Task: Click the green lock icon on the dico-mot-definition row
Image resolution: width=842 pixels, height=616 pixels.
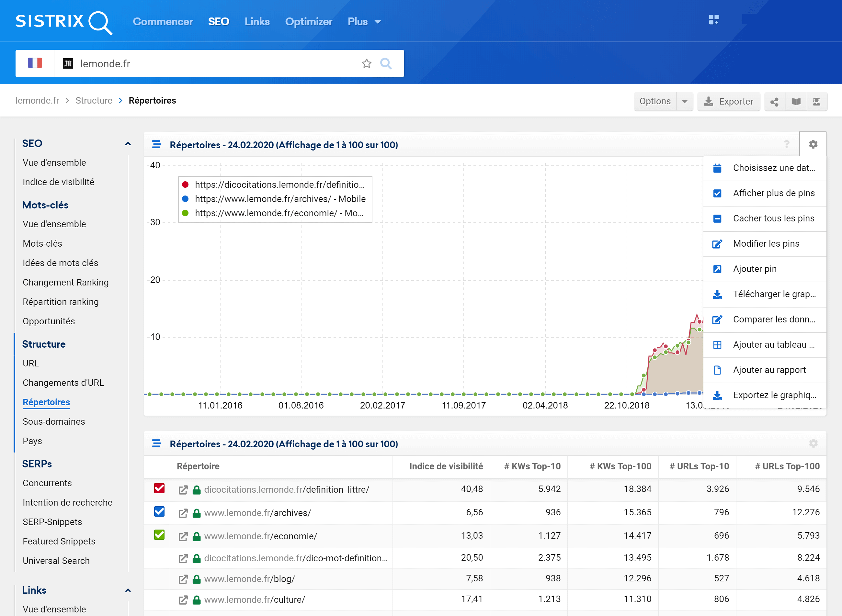Action: click(x=196, y=558)
